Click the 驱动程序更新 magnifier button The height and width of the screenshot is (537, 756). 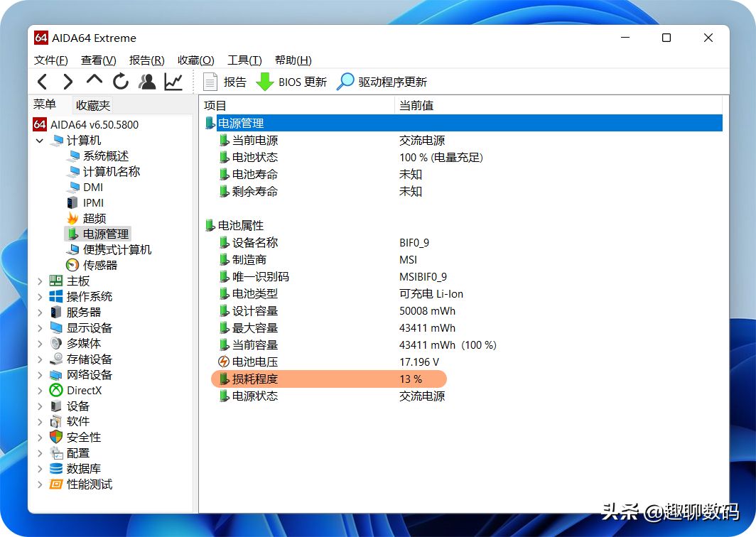point(382,82)
